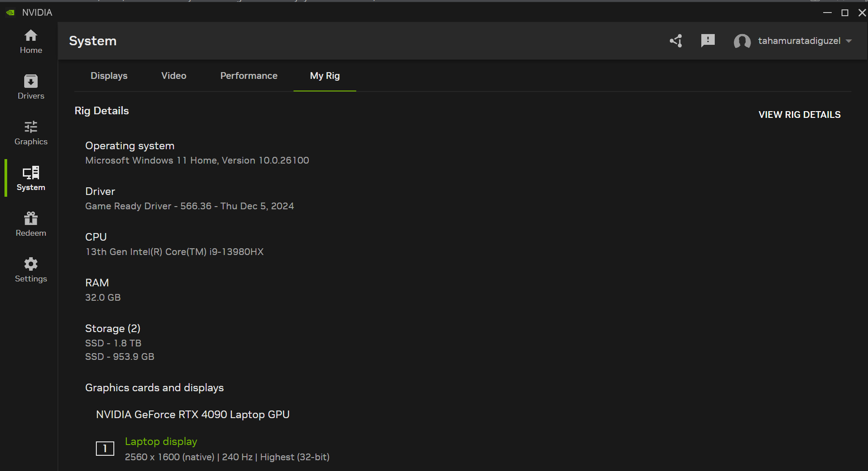Click the CPU label
Screen dimensions: 868x471
(96, 237)
